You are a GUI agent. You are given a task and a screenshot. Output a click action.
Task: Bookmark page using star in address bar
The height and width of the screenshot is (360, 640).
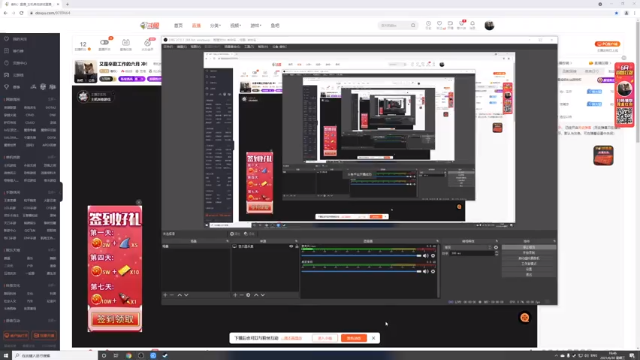coord(616,13)
